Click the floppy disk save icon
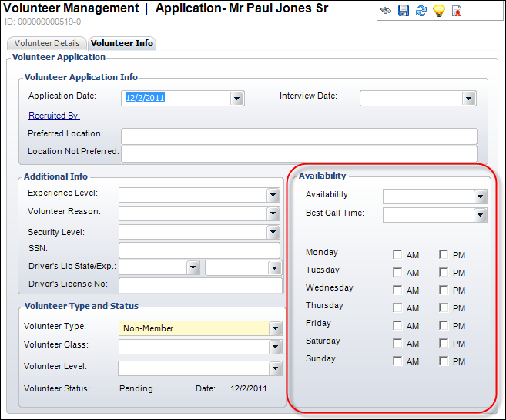The width and height of the screenshot is (506, 420). 404,12
